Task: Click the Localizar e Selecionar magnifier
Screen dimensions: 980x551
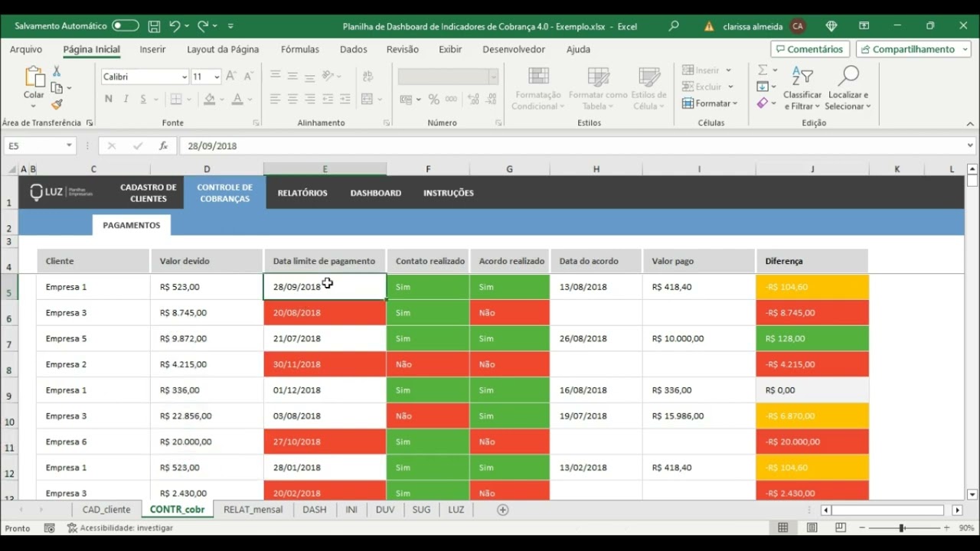Action: (x=848, y=77)
